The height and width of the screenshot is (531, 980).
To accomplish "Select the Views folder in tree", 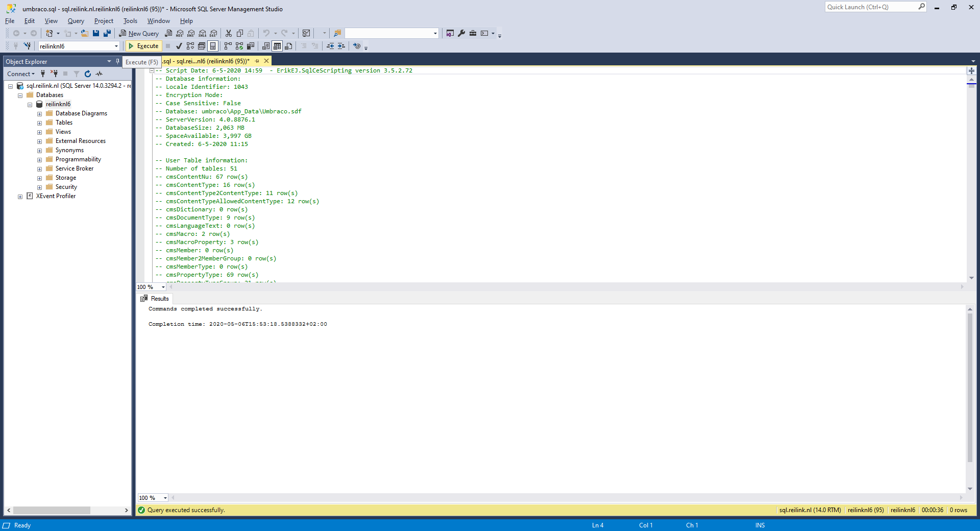I will coord(63,132).
